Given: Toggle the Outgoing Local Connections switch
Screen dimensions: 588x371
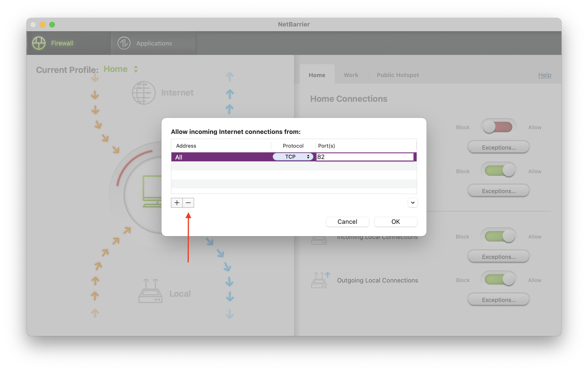Looking at the screenshot, I should pyautogui.click(x=499, y=280).
